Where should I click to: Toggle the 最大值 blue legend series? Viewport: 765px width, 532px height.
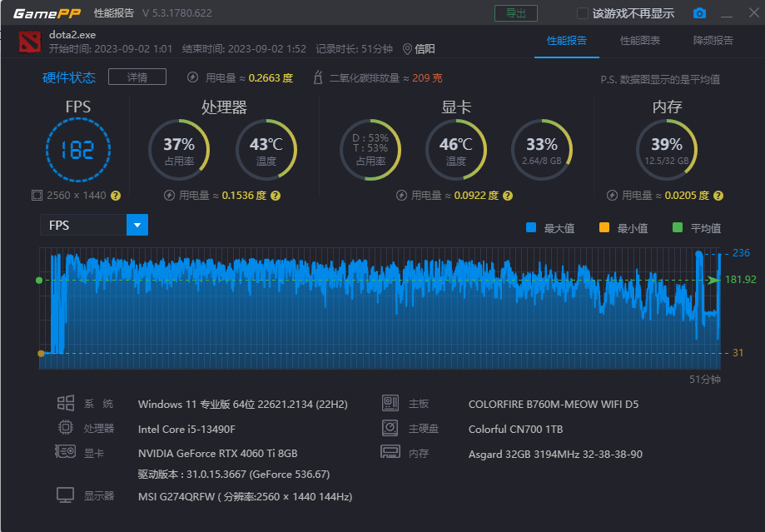click(550, 228)
